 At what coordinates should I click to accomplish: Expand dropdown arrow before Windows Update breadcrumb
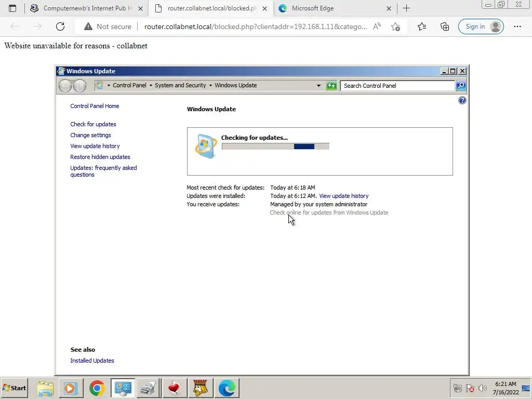(210, 86)
